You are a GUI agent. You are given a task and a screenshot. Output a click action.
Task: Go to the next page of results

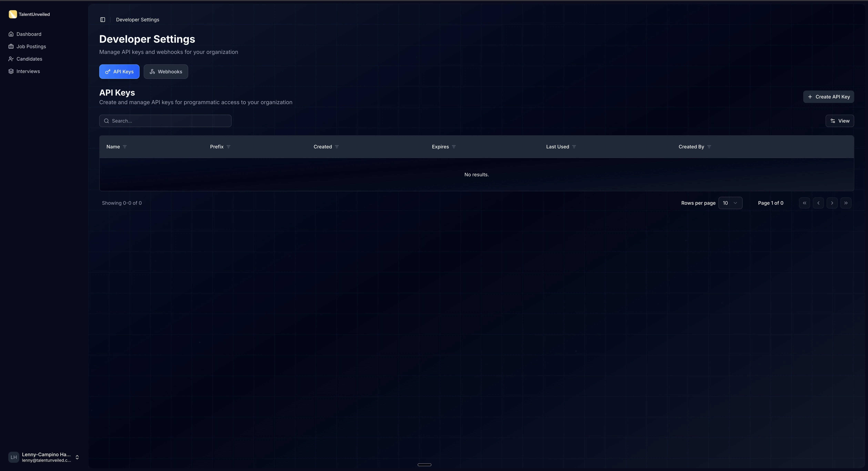[832, 203]
